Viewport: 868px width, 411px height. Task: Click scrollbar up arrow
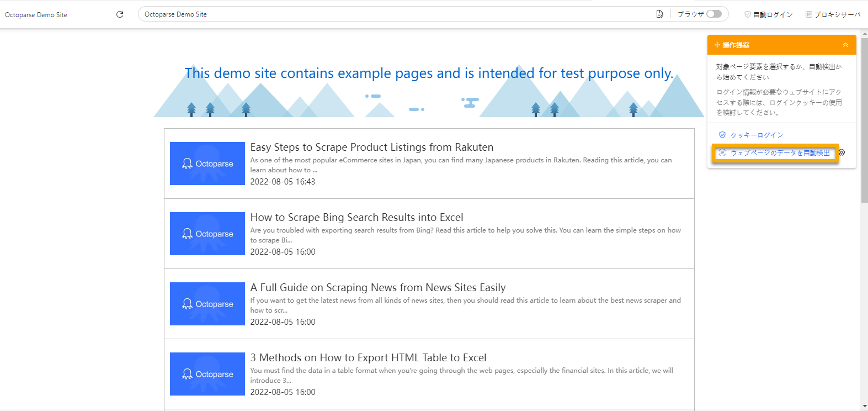click(x=864, y=34)
